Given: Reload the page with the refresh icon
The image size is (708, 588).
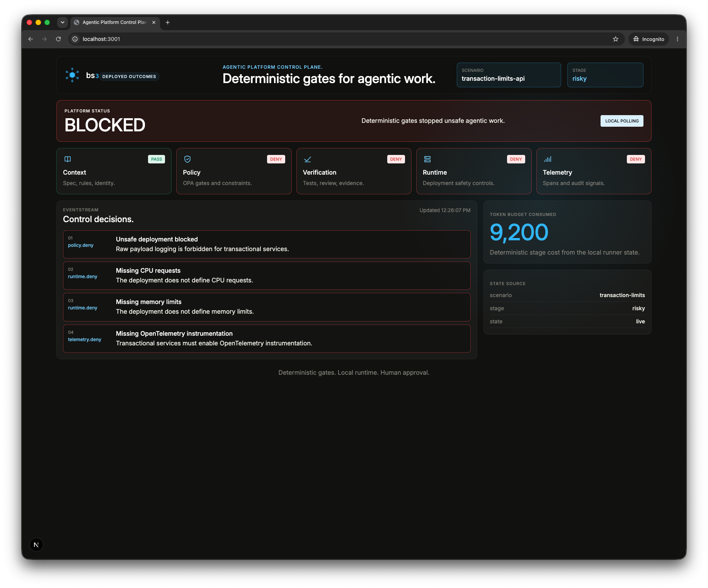Looking at the screenshot, I should point(58,39).
